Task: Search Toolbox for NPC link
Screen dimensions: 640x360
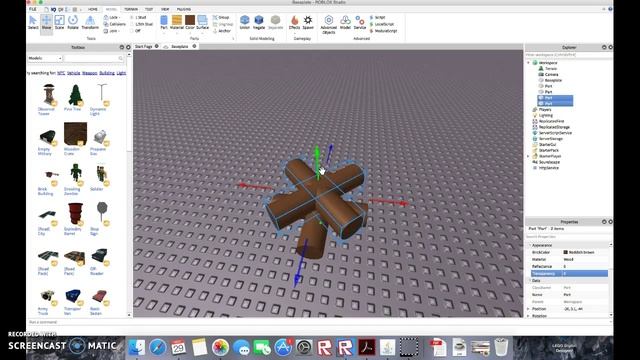Action: coord(61,73)
